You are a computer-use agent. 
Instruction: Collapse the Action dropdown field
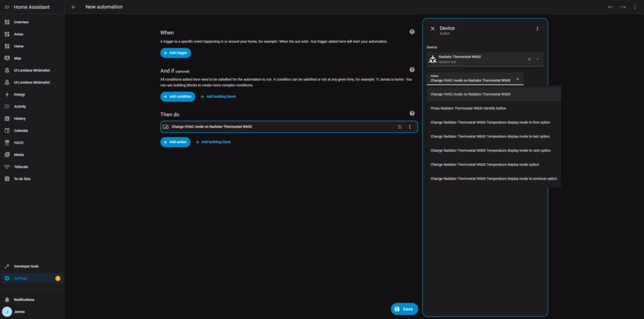pyautogui.click(x=518, y=78)
